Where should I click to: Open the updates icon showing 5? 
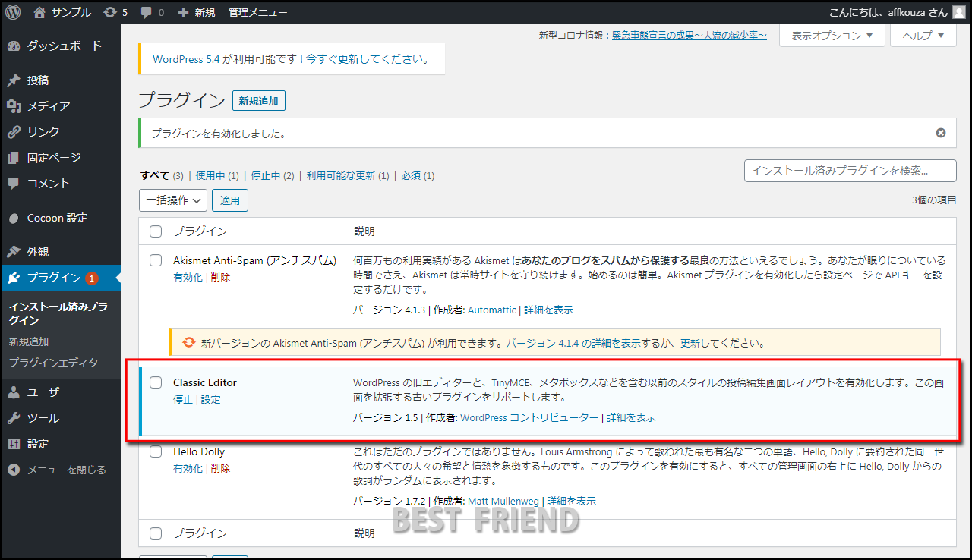click(x=111, y=12)
